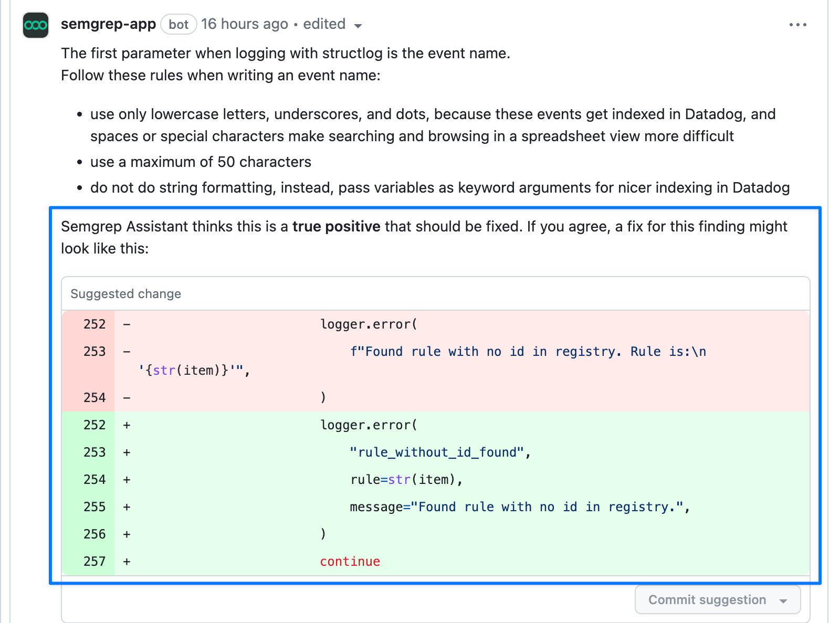Screen dimensions: 840x623
Task: Click the "bot" badge label
Action: (178, 25)
